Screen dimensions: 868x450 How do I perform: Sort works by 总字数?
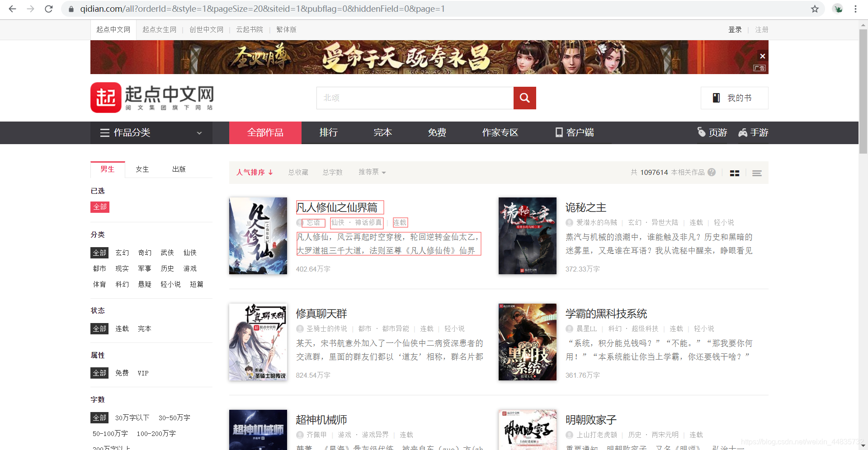point(333,172)
